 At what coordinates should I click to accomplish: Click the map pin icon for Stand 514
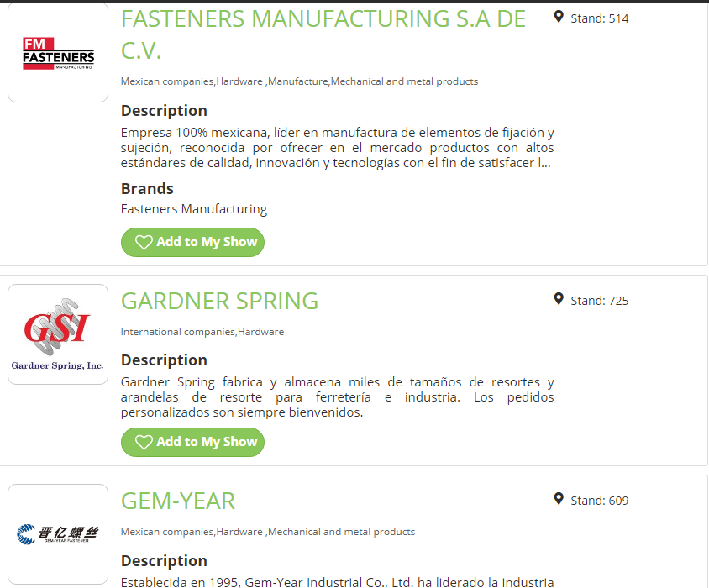tap(559, 17)
